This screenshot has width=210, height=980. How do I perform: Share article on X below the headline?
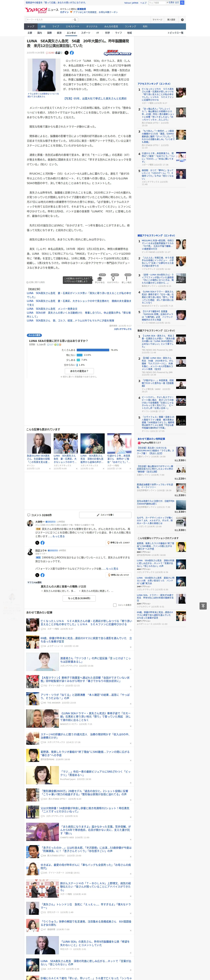67,53
